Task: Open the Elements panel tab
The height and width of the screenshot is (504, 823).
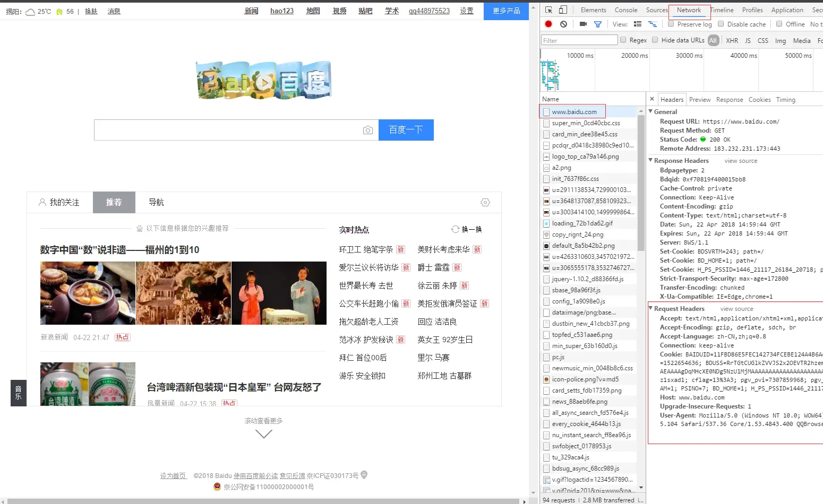Action: pos(594,10)
